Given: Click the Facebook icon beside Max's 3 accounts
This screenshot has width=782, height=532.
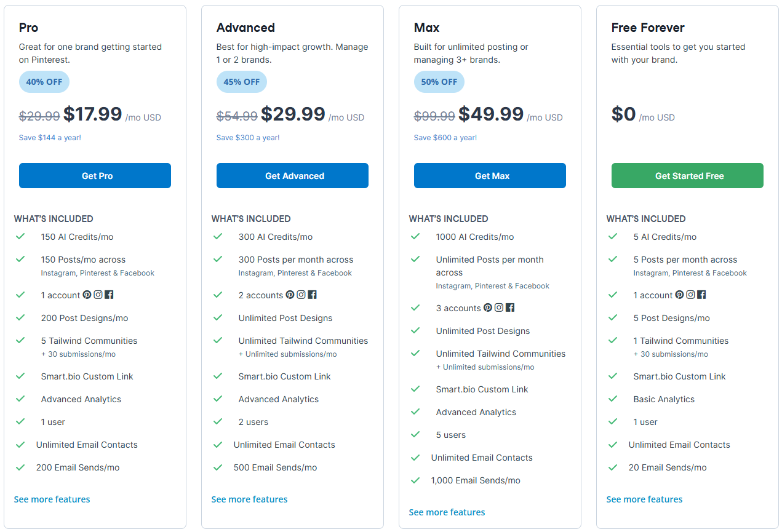Looking at the screenshot, I should tap(510, 308).
